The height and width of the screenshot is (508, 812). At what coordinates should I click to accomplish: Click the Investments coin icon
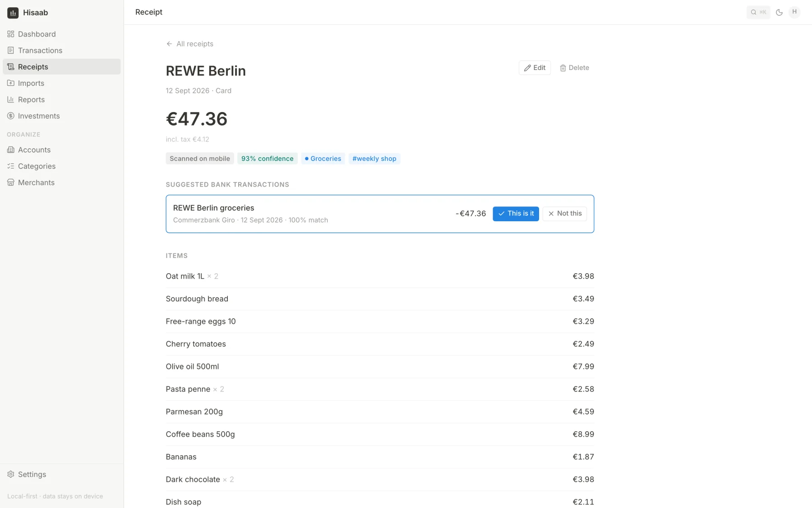coord(11,116)
